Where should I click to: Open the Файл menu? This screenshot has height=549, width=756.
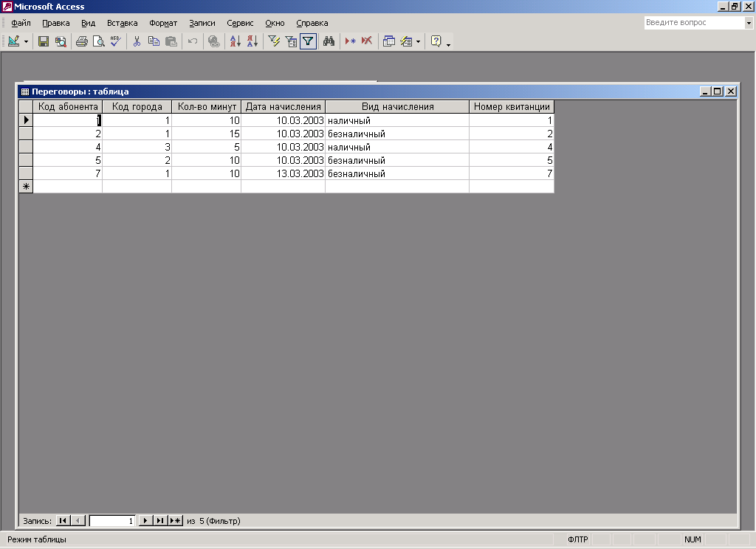(x=21, y=23)
